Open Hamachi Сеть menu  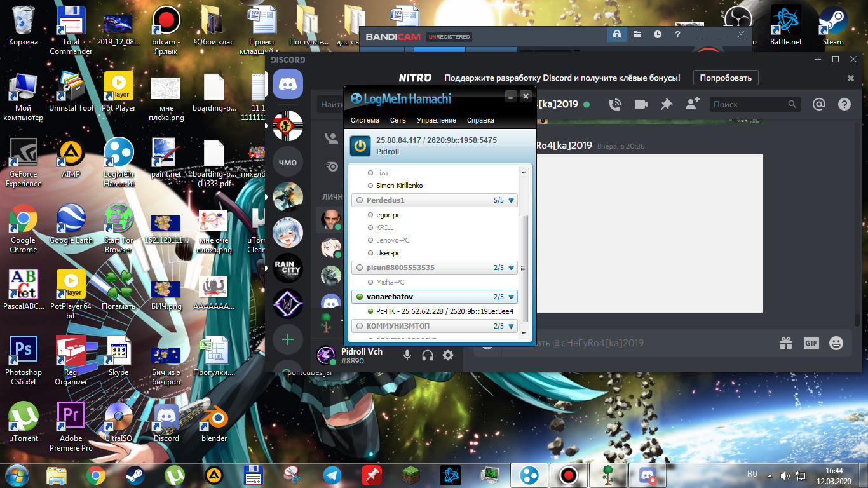click(398, 120)
